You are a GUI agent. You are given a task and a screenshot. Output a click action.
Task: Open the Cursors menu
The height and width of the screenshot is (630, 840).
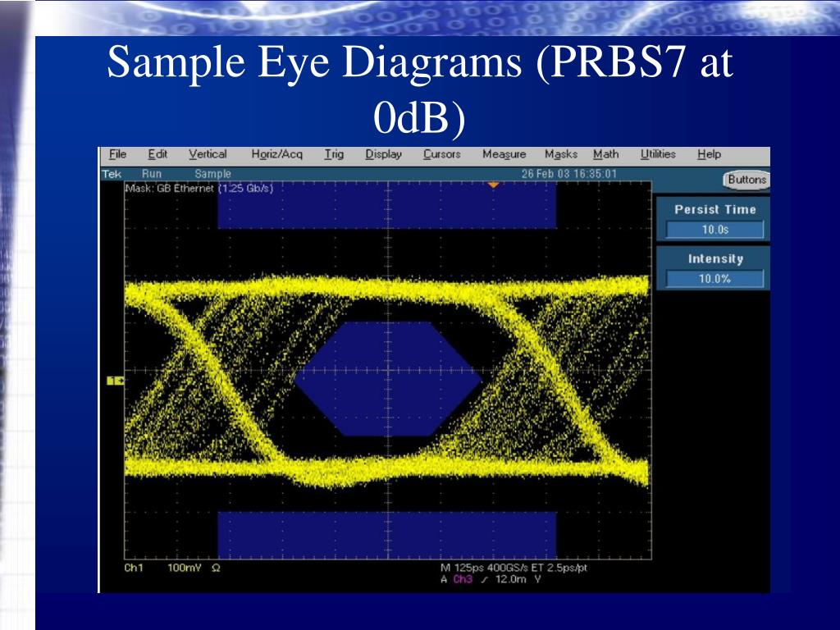pos(442,154)
